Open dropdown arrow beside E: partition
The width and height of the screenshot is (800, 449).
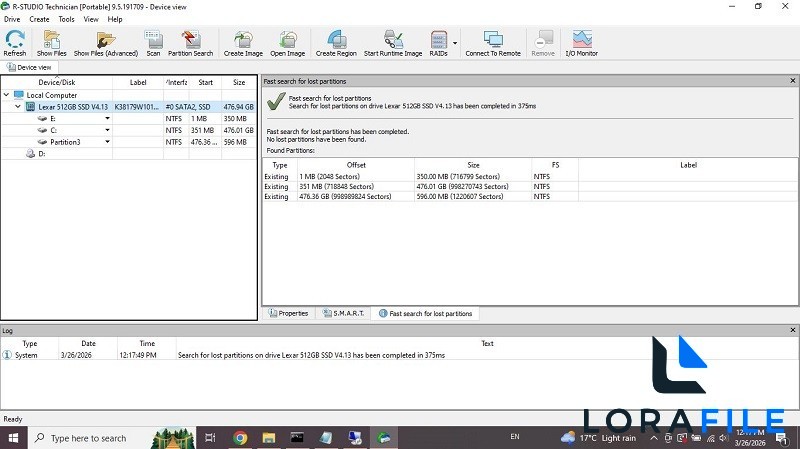107,118
